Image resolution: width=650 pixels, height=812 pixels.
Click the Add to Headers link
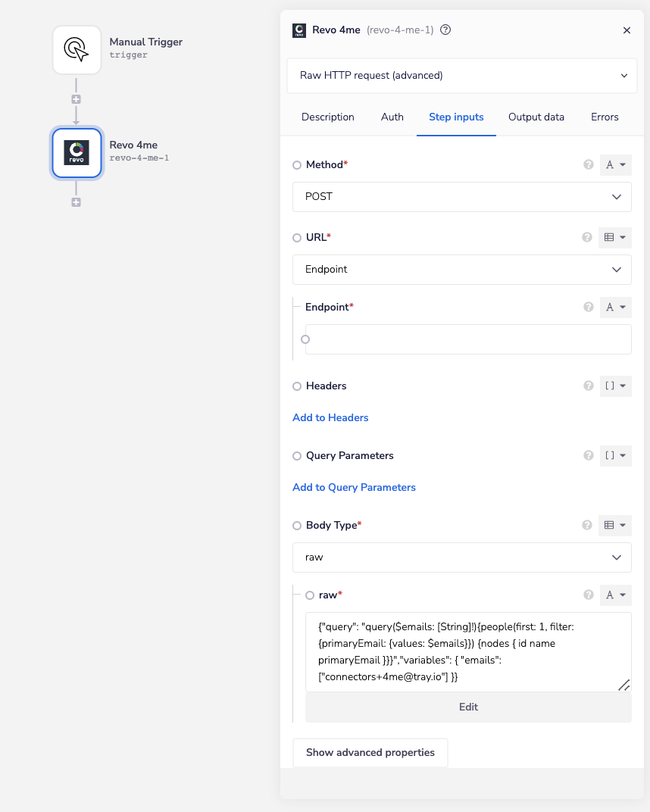click(330, 417)
